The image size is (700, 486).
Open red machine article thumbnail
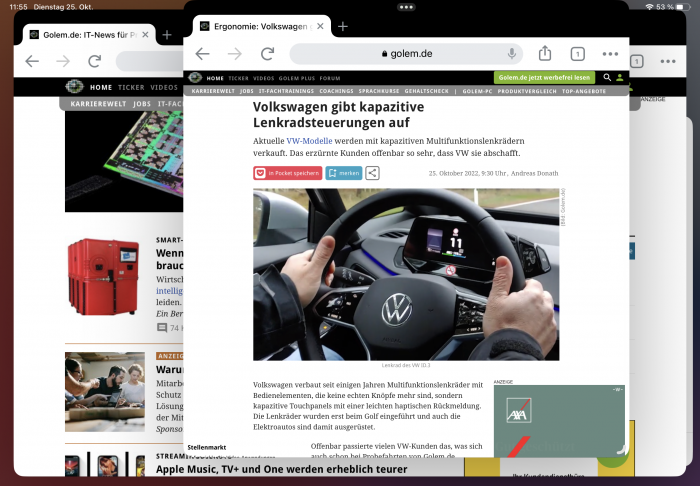(x=103, y=277)
